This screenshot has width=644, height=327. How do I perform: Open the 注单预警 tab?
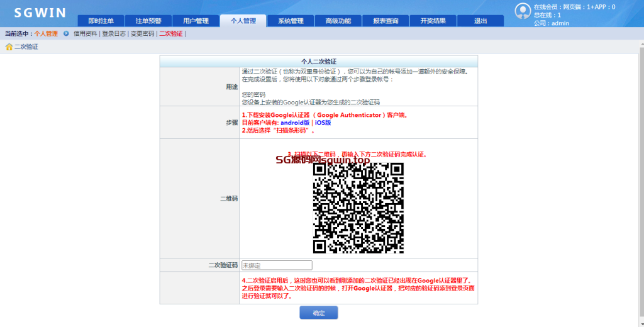(148, 21)
